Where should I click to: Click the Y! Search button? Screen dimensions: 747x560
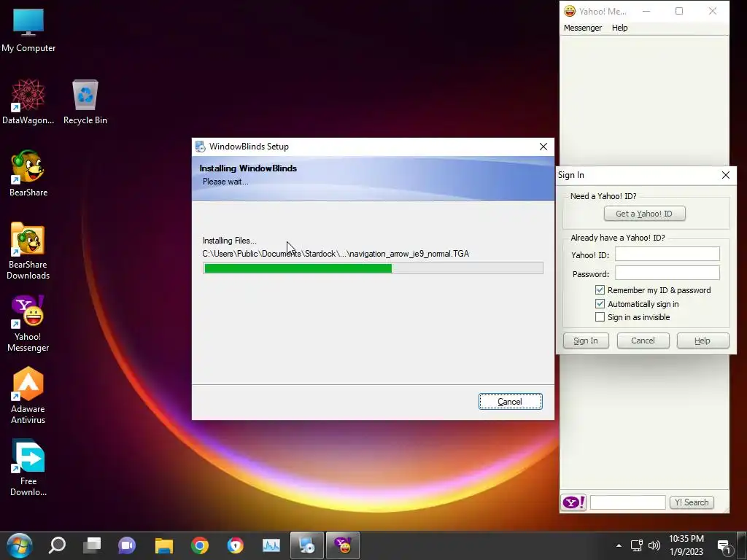click(692, 502)
